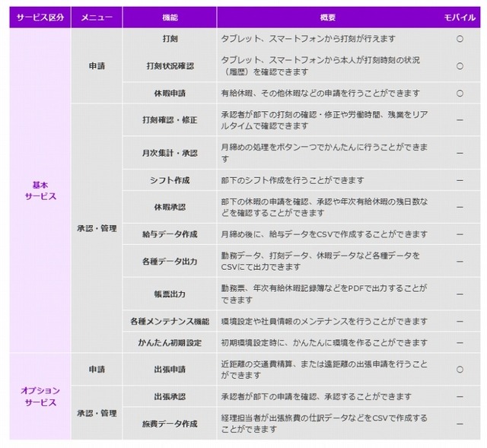
Task: Select the 帳票出力 function cell
Action: pos(170,294)
